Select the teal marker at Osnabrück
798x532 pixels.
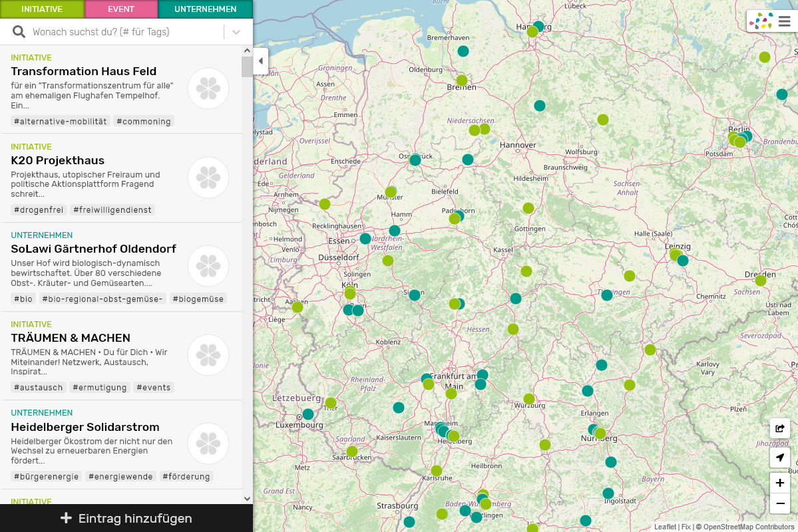pos(415,160)
